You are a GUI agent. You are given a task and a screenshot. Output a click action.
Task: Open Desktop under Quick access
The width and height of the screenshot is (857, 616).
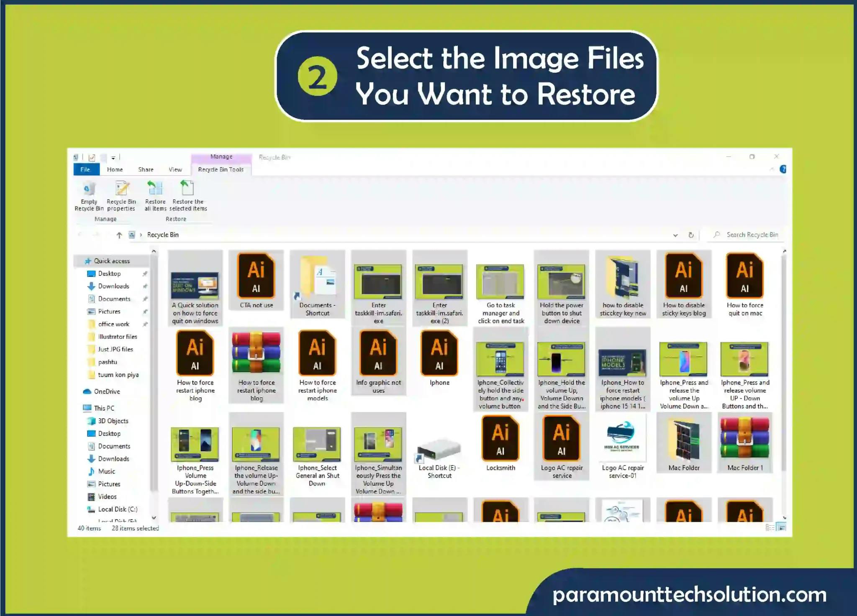[x=109, y=273]
